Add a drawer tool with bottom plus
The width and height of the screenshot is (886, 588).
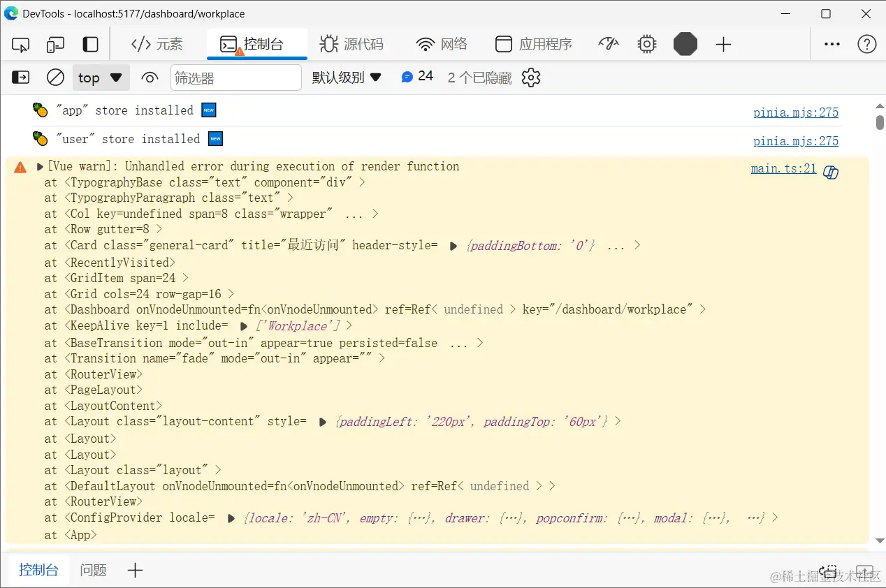pyautogui.click(x=136, y=570)
